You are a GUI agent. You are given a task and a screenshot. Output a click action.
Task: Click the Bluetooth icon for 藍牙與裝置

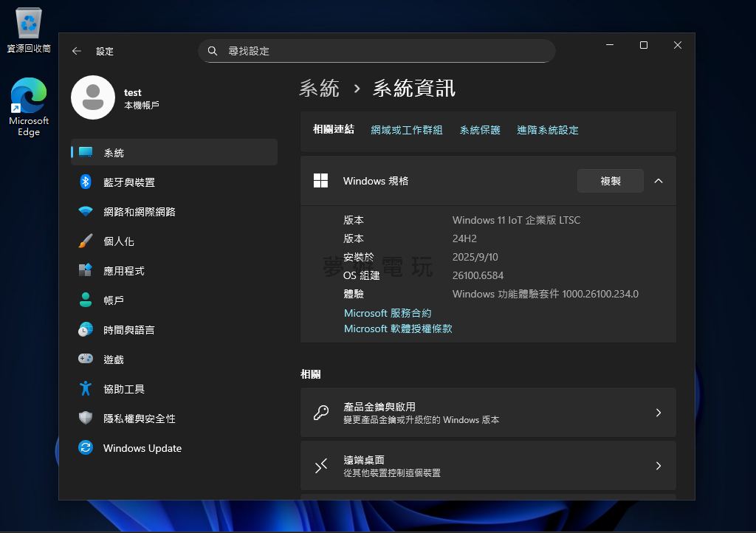[x=86, y=182]
